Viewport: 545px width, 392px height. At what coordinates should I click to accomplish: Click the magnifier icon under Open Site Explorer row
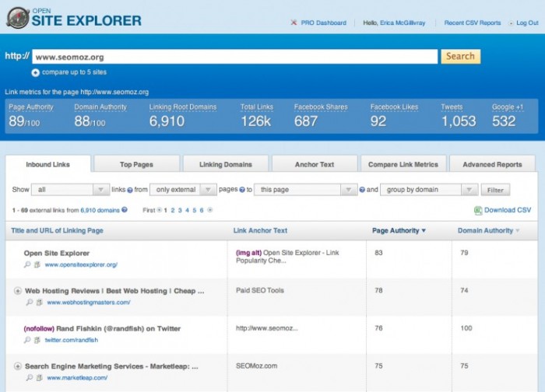pyautogui.click(x=27, y=264)
